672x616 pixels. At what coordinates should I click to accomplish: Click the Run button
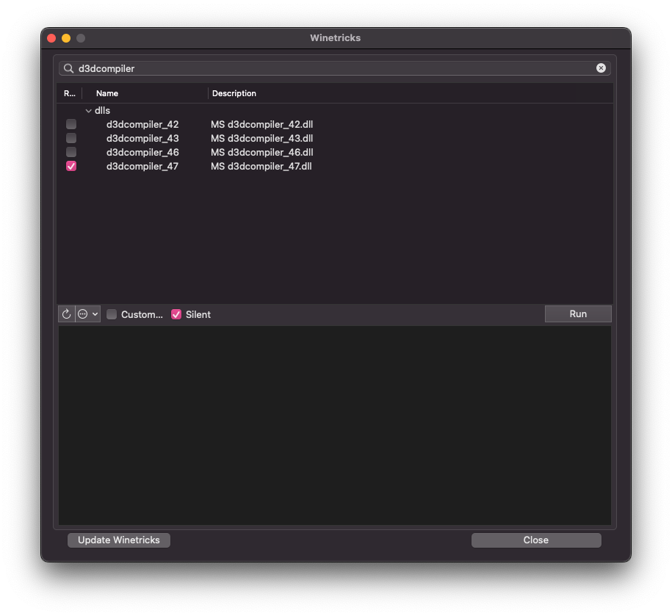click(x=578, y=314)
